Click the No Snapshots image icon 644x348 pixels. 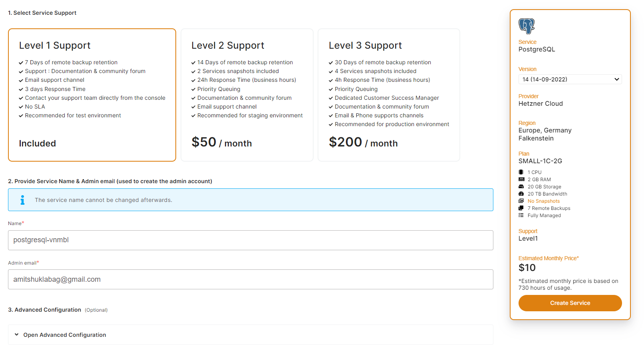(521, 201)
